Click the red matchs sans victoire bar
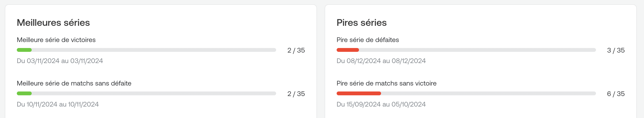The image size is (644, 118). tap(359, 94)
